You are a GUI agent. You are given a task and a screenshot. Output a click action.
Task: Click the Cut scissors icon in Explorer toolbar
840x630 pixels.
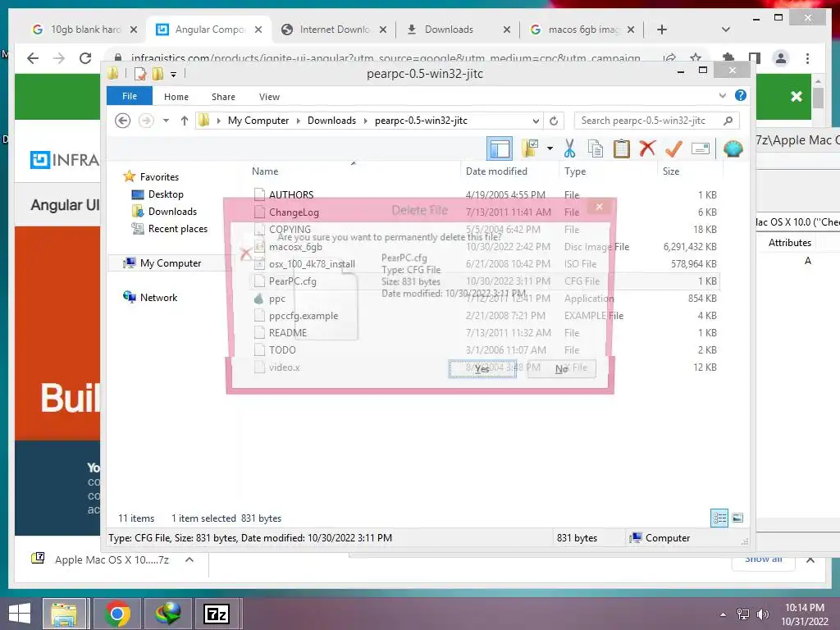(569, 148)
